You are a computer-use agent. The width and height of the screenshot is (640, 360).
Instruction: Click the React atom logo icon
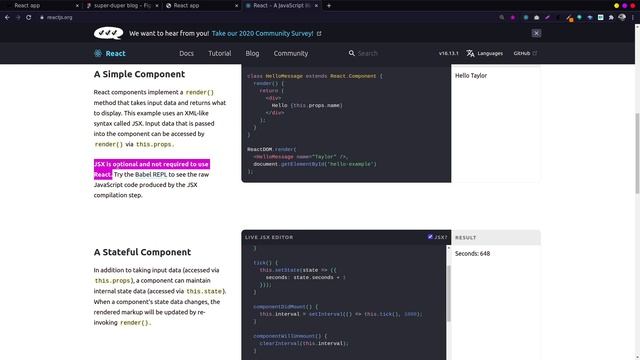tap(98, 53)
